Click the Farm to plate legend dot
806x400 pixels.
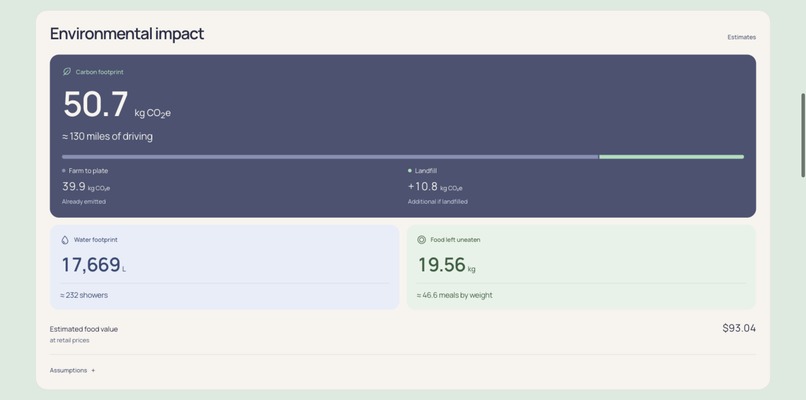click(64, 171)
